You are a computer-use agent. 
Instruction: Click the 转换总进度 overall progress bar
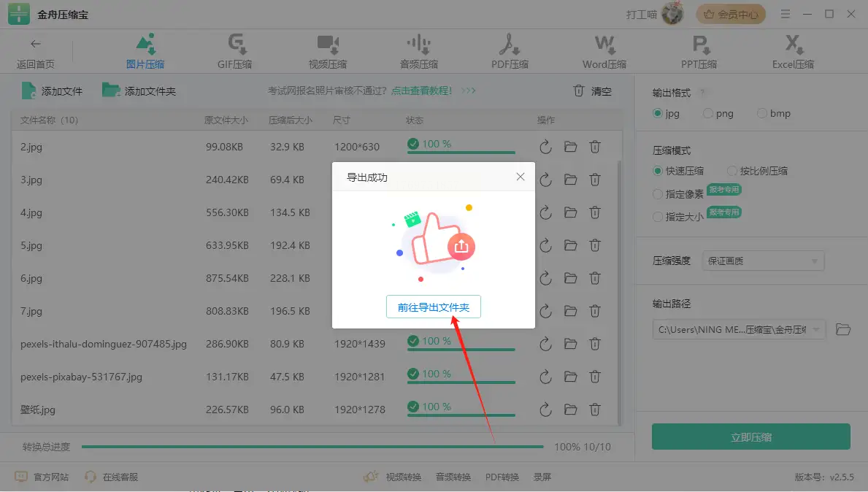[x=312, y=446]
